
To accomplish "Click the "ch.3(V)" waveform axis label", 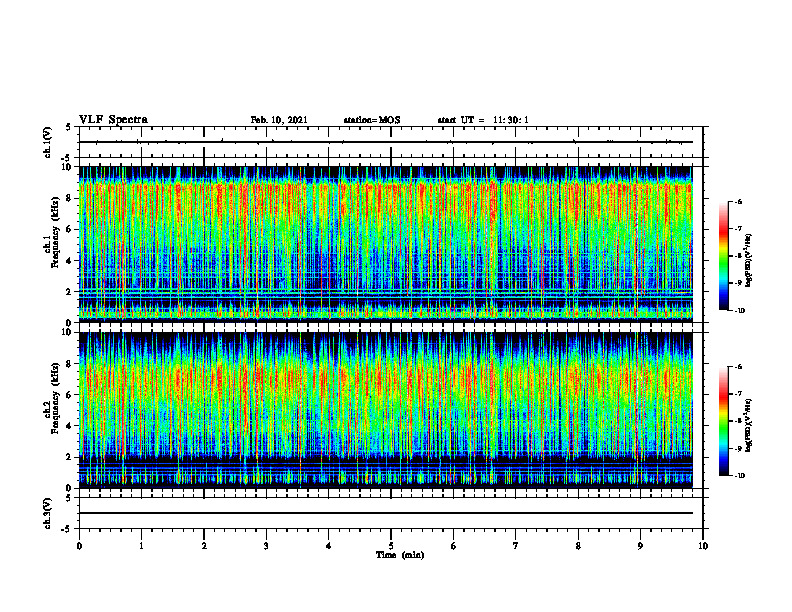I will point(47,513).
